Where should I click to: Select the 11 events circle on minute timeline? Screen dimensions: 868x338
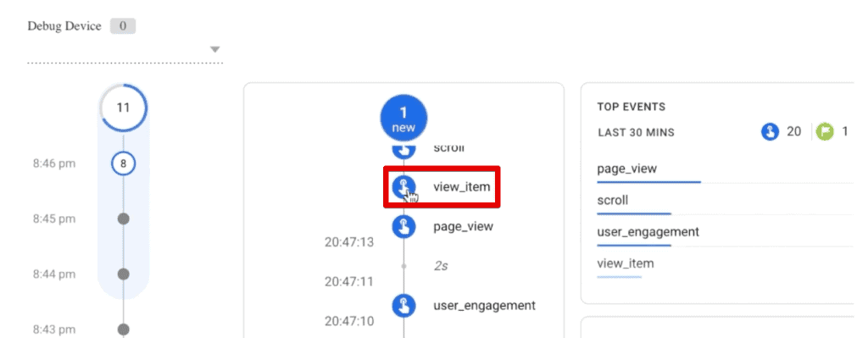(124, 108)
